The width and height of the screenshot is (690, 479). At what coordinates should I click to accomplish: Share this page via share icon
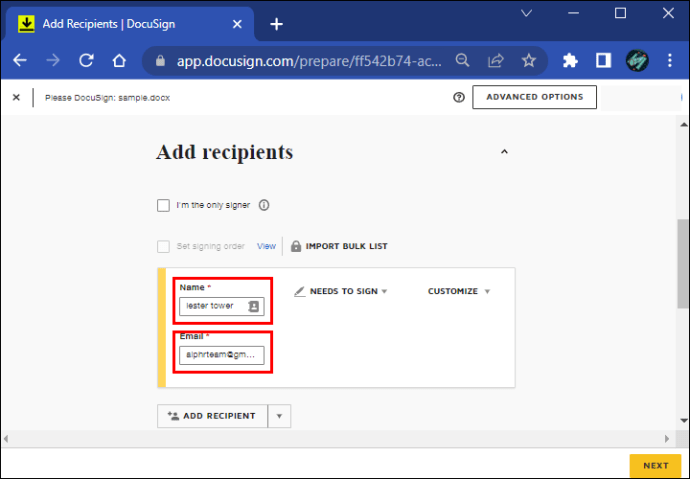495,61
